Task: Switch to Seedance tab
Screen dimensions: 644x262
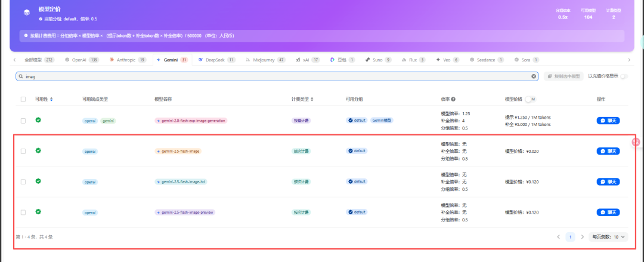Action: [x=487, y=60]
